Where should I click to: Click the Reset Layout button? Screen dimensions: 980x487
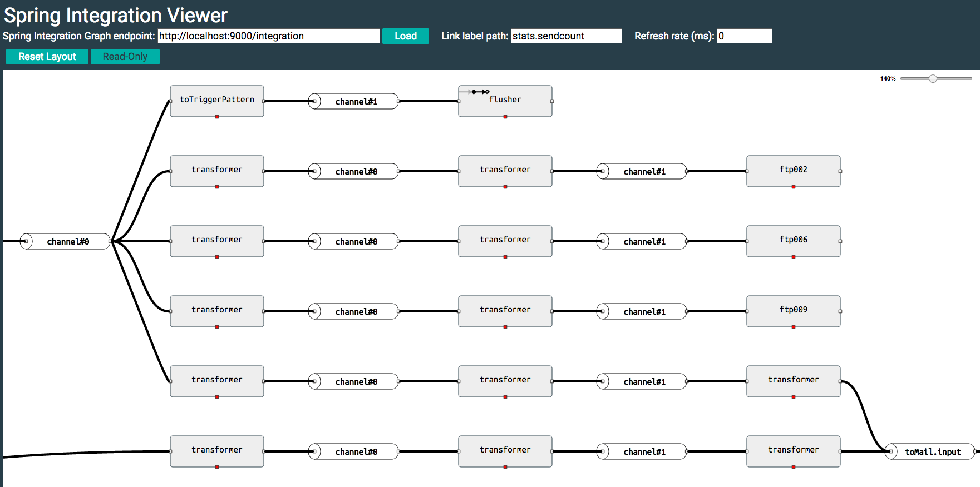tap(47, 57)
